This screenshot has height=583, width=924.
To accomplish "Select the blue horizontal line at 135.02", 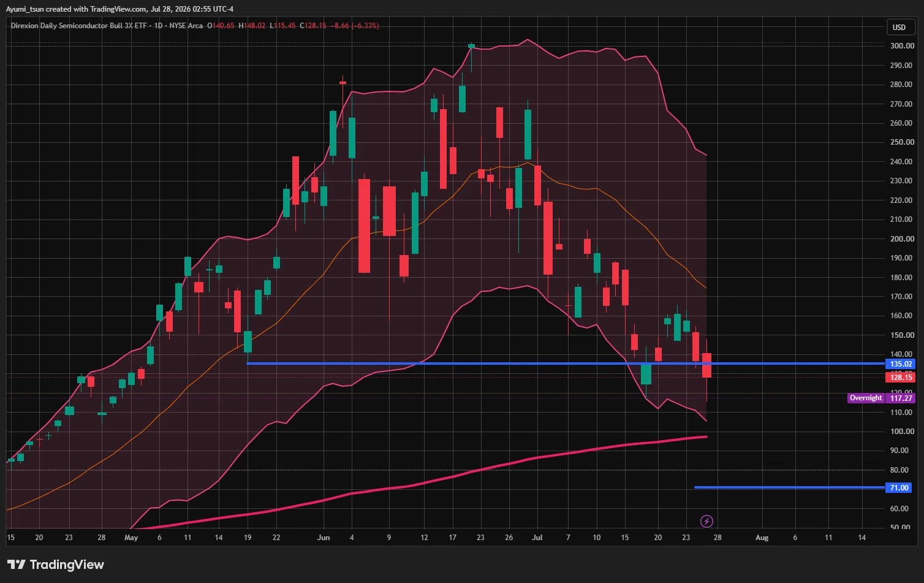I will click(x=566, y=364).
